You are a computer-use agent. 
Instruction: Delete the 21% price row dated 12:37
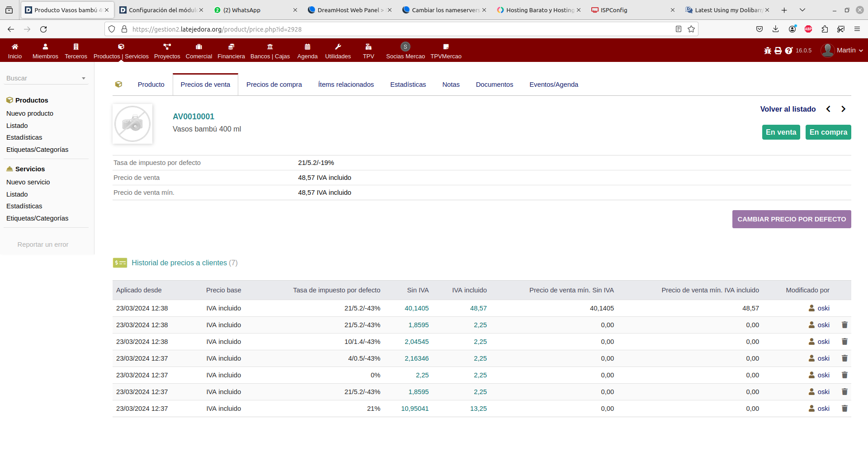[844, 409]
